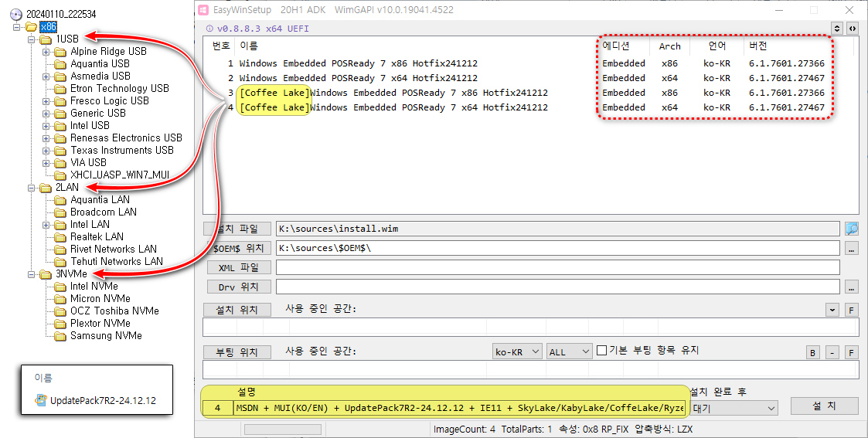
Task: Click the Micron NVMe folder icon
Action: point(60,299)
